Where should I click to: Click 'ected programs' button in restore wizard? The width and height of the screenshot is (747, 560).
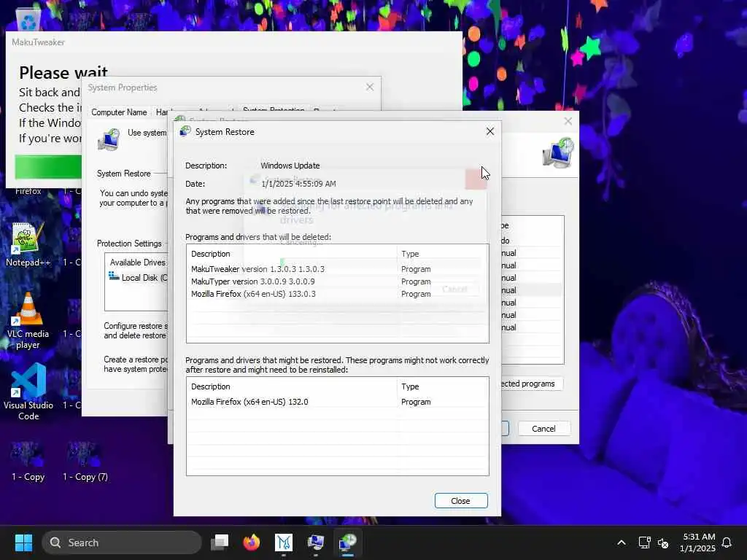click(x=532, y=384)
